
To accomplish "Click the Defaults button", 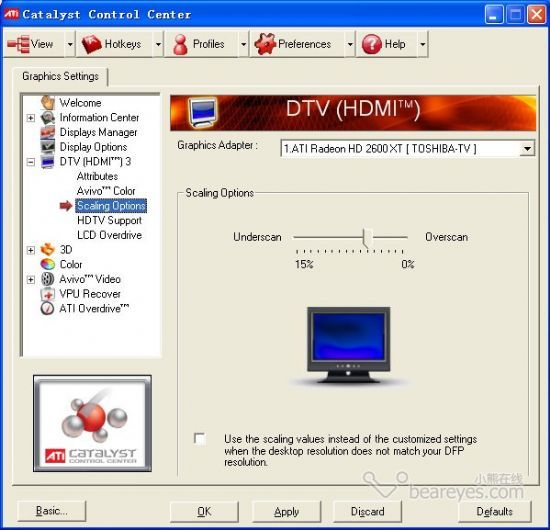I will (495, 512).
